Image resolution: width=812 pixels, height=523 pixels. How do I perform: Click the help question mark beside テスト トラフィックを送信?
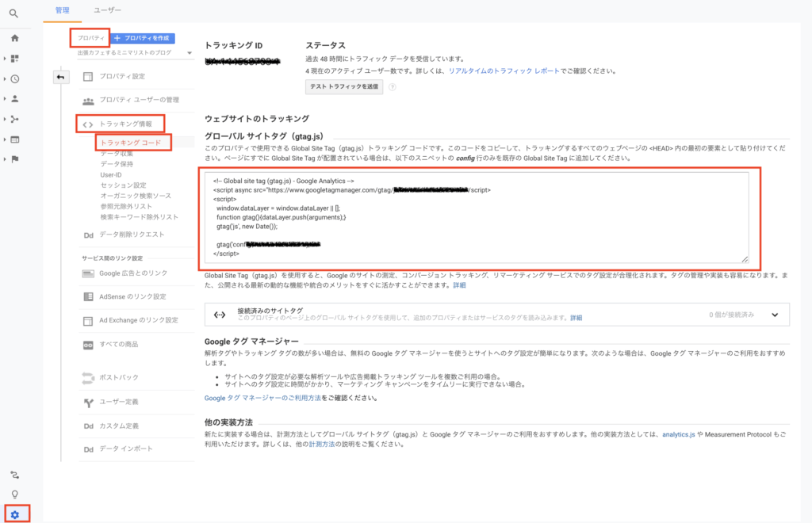[393, 87]
